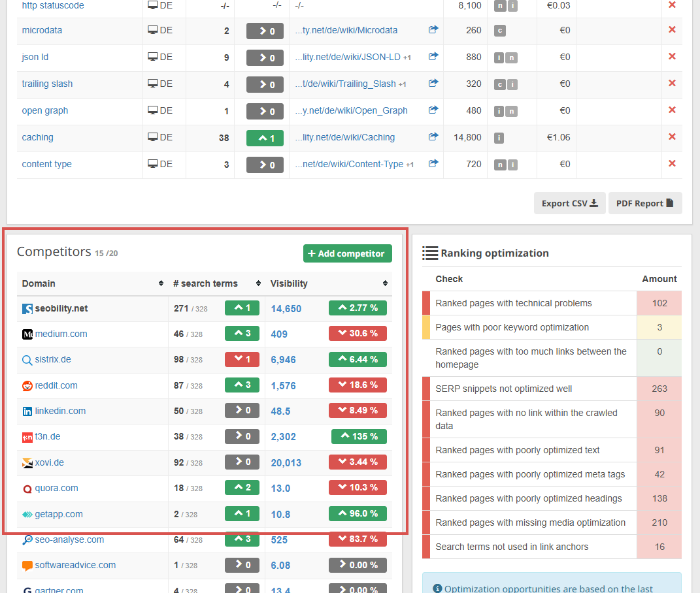The image size is (700, 593).
Task: Remove the content type keyword
Action: [672, 164]
